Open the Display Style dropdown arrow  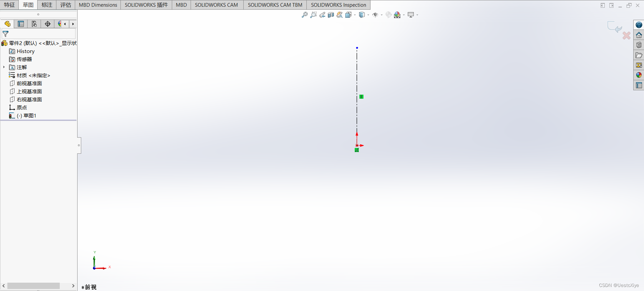[x=368, y=15]
